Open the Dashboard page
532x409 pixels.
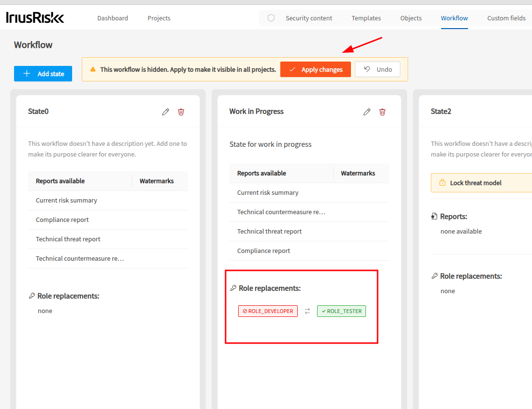pyautogui.click(x=113, y=18)
